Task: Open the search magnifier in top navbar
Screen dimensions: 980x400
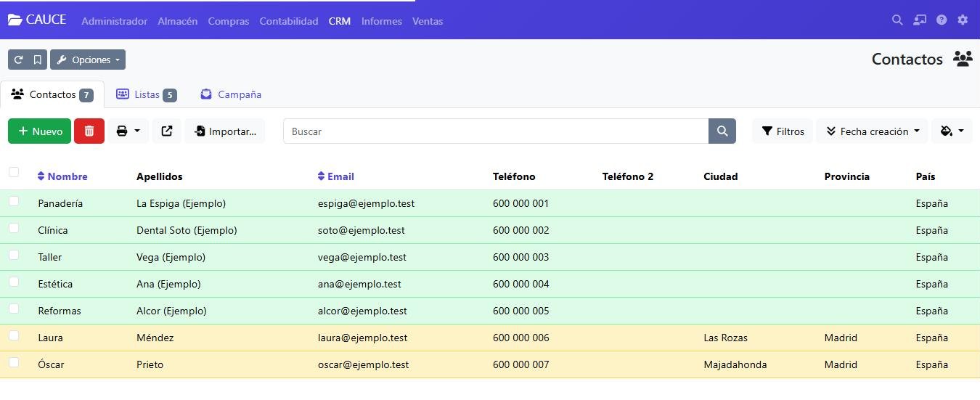Action: 897,20
